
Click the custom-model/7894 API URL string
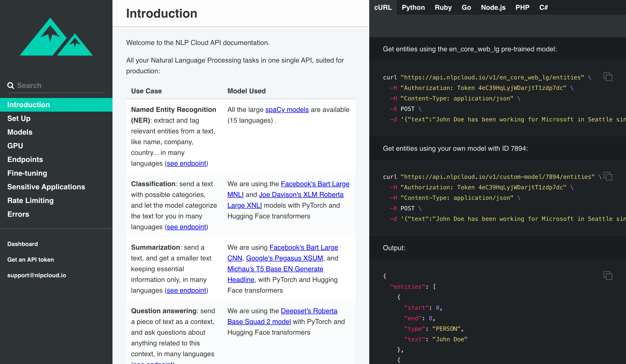[498, 177]
